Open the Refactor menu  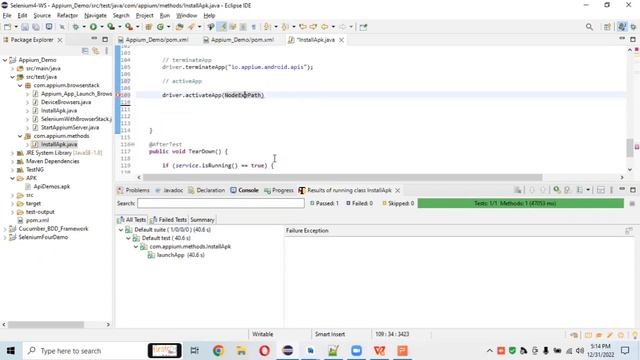(x=67, y=16)
